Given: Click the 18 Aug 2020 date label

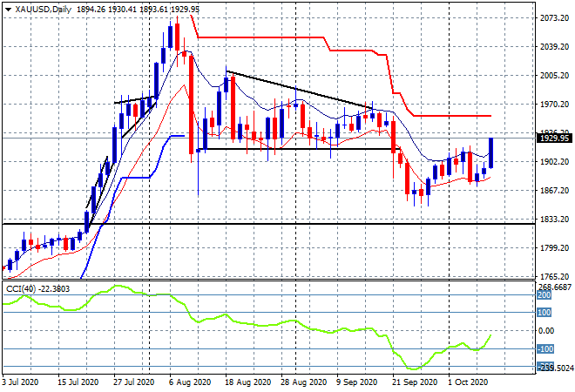Looking at the screenshot, I should click(x=248, y=382).
